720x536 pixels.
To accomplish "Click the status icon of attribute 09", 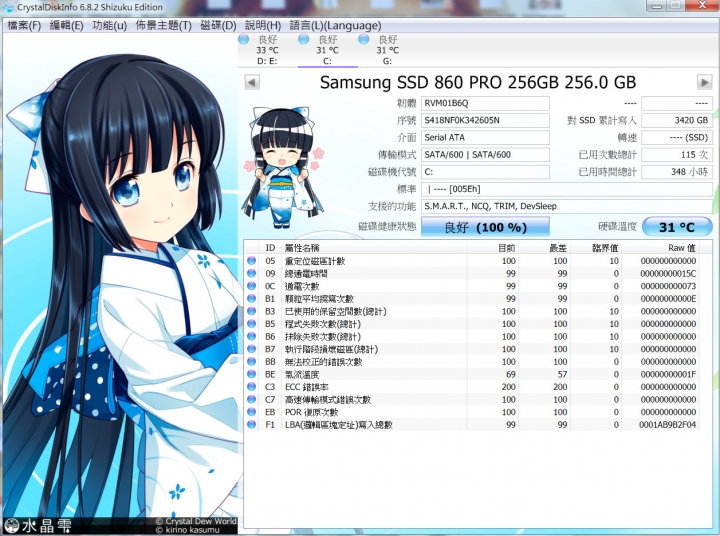I will pyautogui.click(x=251, y=273).
